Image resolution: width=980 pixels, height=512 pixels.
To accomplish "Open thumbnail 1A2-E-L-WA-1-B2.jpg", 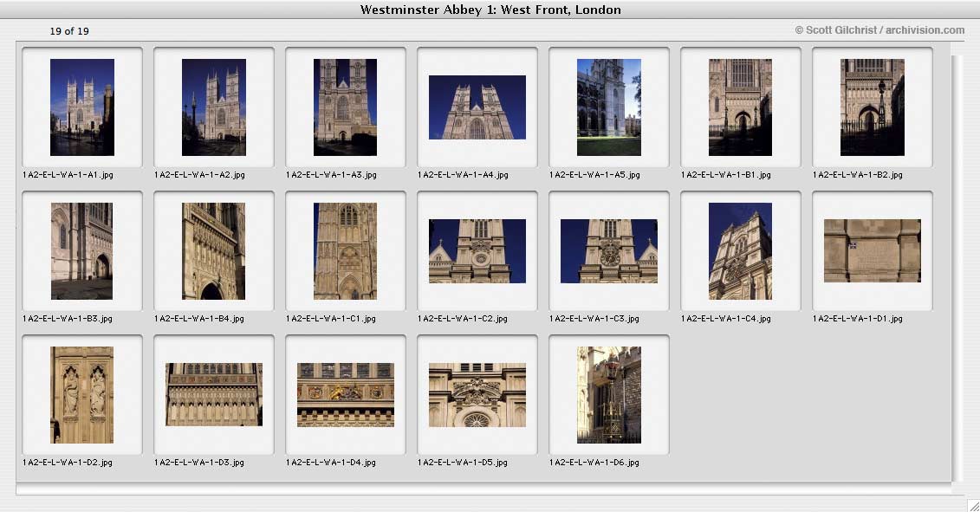I will click(x=872, y=107).
